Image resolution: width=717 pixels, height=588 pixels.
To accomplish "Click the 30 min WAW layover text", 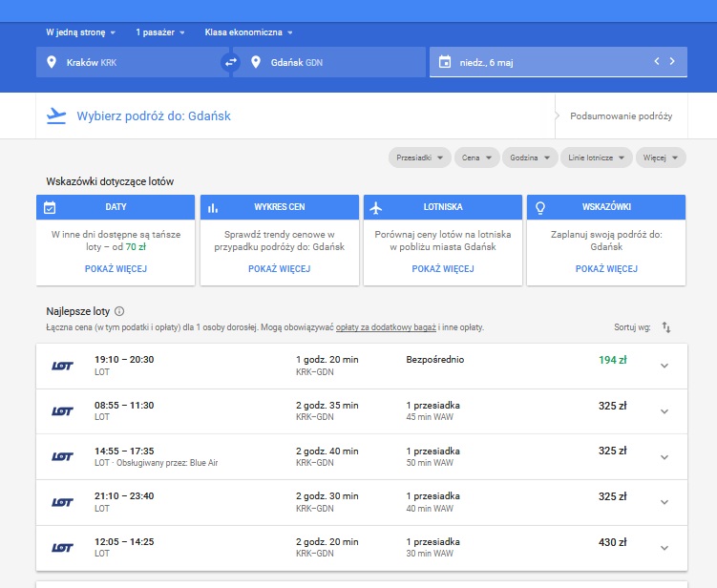I will [430, 554].
